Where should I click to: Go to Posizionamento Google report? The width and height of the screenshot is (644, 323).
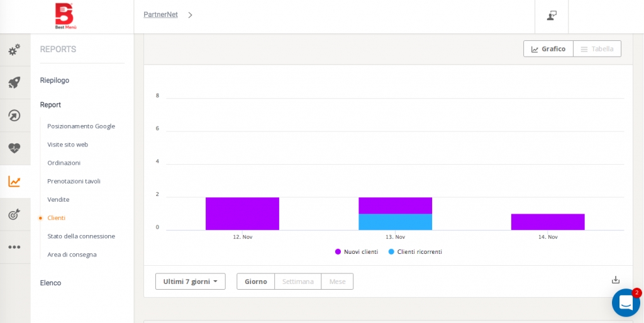pyautogui.click(x=81, y=126)
